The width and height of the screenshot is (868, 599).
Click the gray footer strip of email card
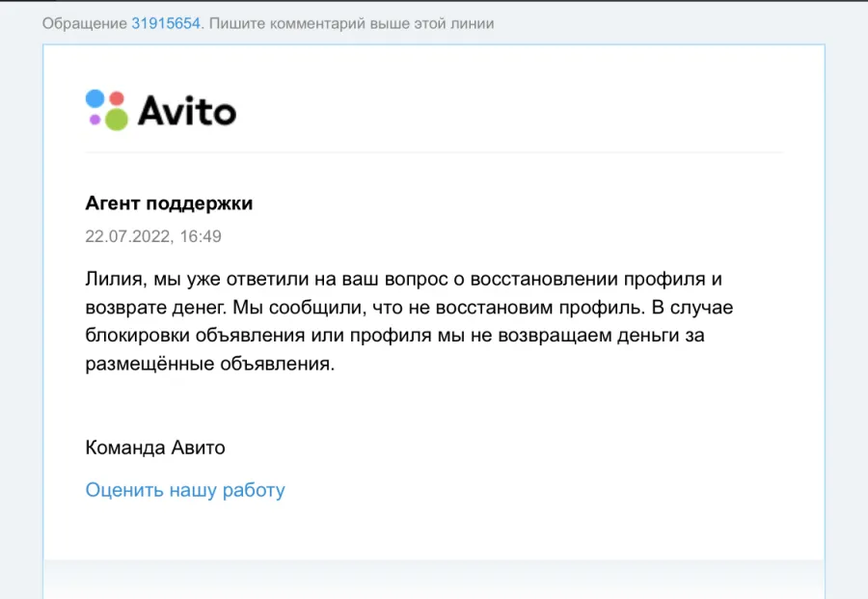tap(434, 579)
